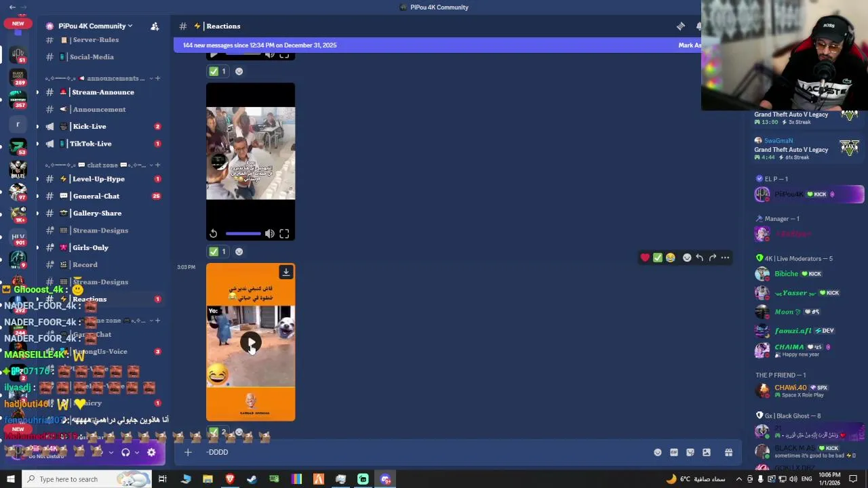Screen dimensions: 868x488
Task: Adjust the volume slider on classroom video
Action: [243, 234]
